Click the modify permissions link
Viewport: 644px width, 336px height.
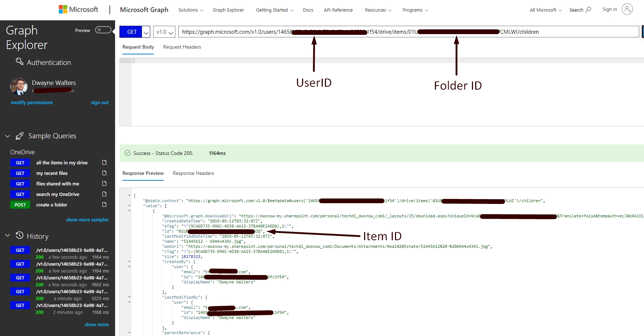[x=32, y=103]
